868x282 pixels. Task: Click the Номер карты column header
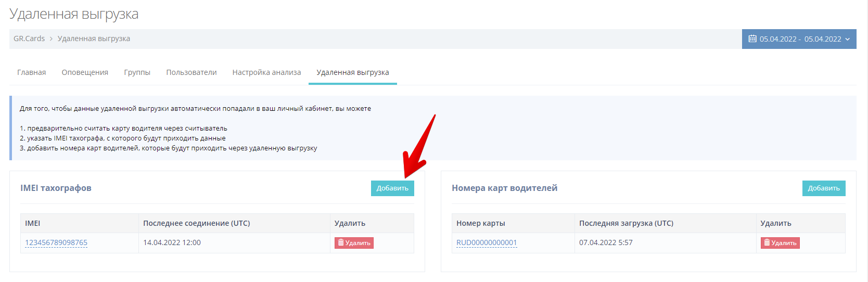[480, 223]
